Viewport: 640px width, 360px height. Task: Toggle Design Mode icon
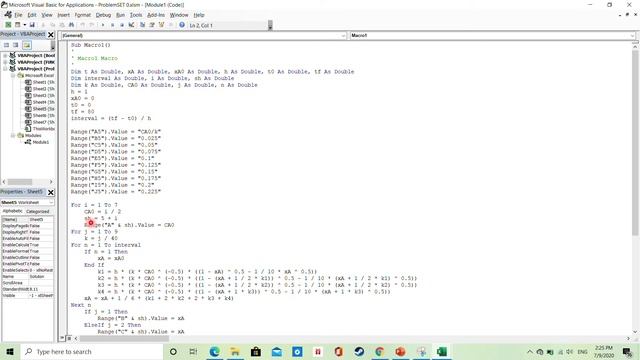pos(131,25)
